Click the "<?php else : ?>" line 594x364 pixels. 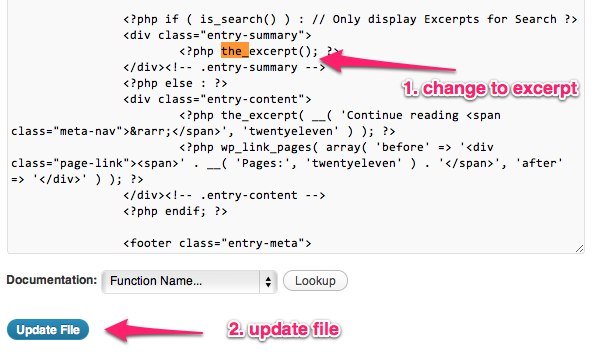tap(175, 83)
